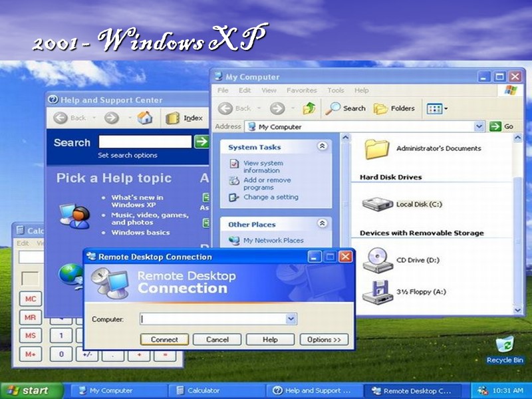Click View system information link
The height and width of the screenshot is (399, 532).
[x=263, y=167]
